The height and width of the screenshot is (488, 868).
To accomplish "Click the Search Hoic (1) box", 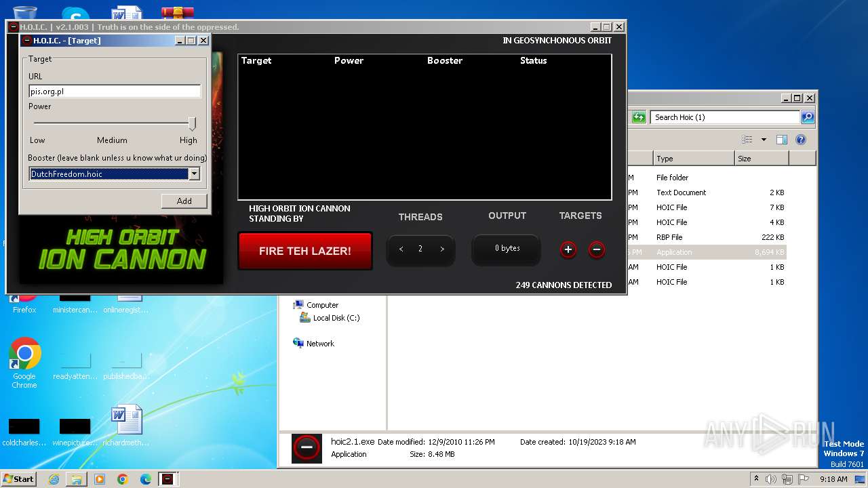I will (724, 117).
